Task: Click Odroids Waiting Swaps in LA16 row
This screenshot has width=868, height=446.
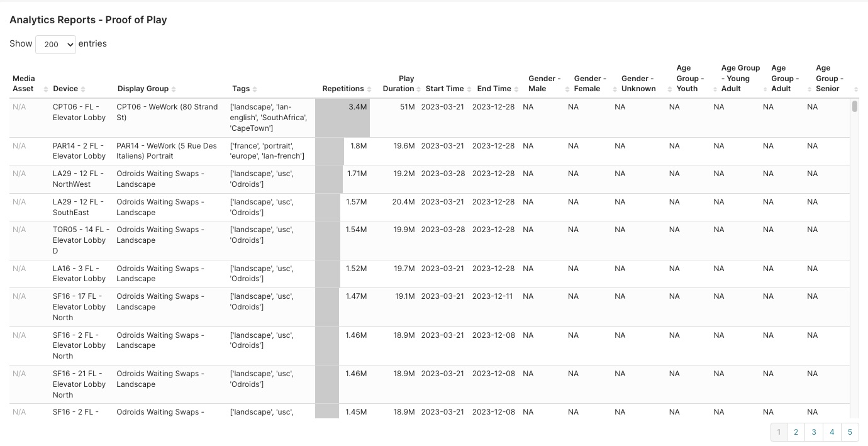Action: coord(160,274)
